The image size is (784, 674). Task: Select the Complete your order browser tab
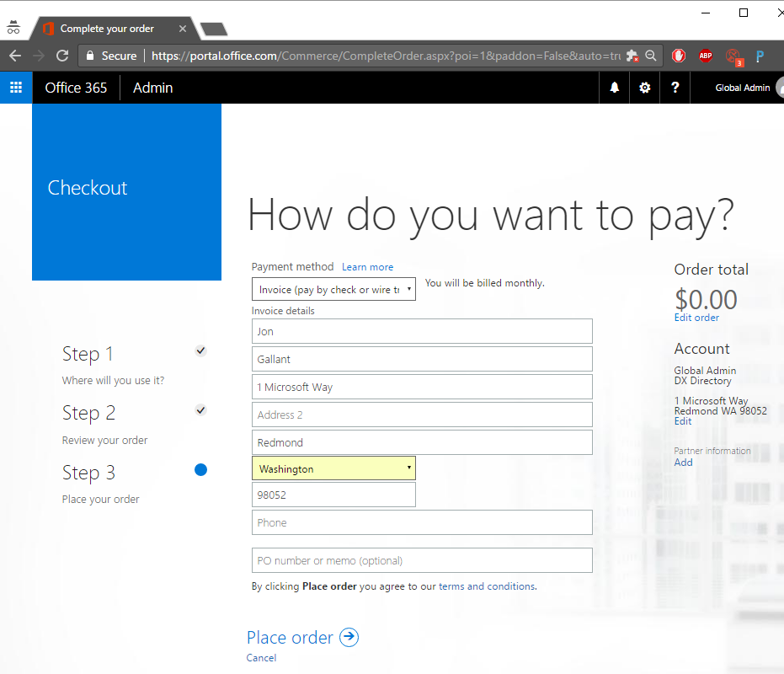coord(107,29)
